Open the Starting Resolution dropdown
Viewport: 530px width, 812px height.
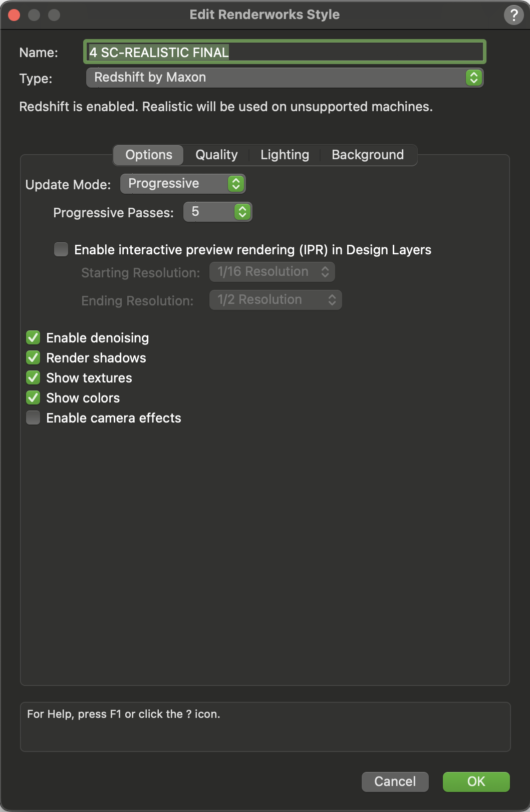point(272,271)
